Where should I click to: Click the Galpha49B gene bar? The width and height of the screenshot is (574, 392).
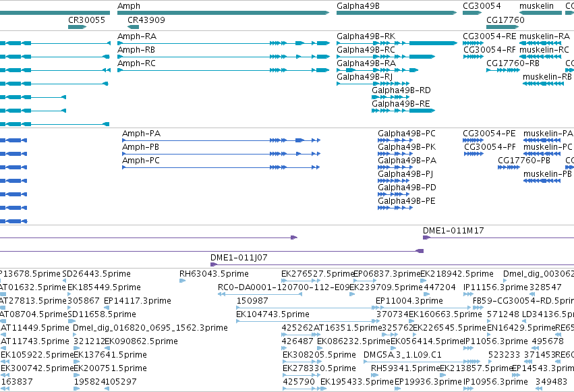point(397,13)
